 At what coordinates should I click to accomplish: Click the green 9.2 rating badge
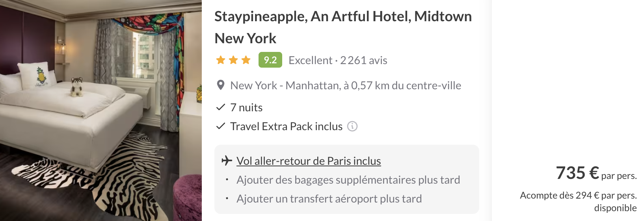270,60
